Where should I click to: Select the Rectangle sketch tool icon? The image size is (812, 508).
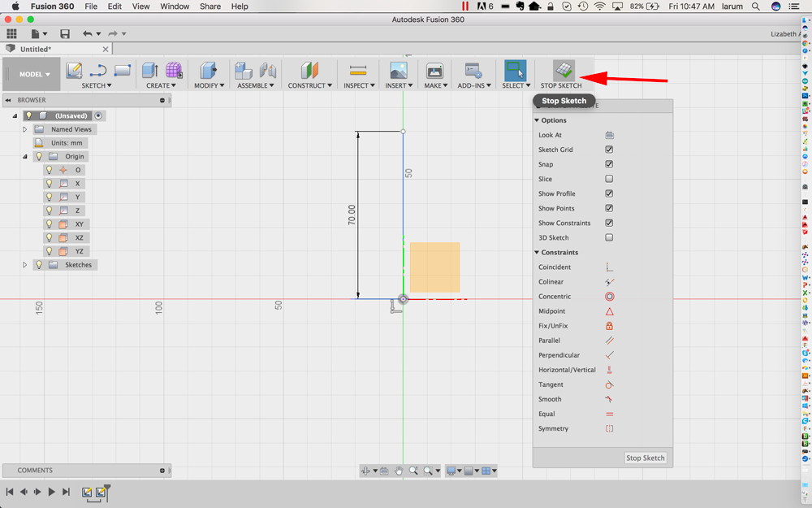123,70
